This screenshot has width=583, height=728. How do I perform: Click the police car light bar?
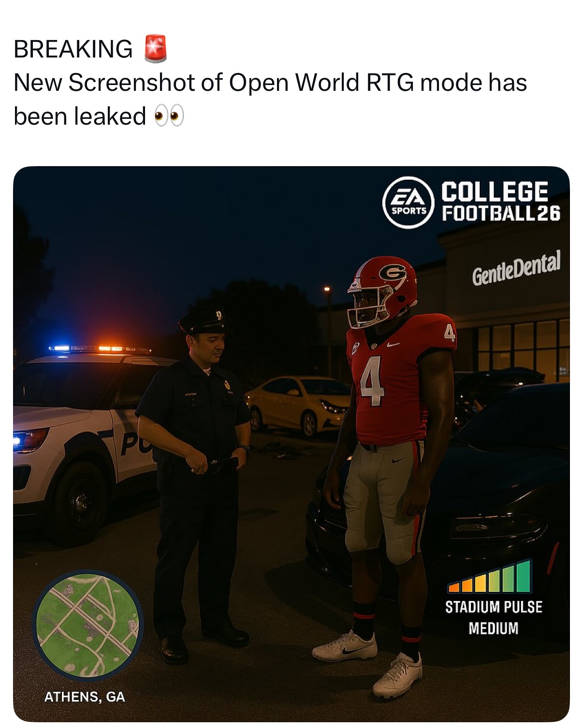100,348
